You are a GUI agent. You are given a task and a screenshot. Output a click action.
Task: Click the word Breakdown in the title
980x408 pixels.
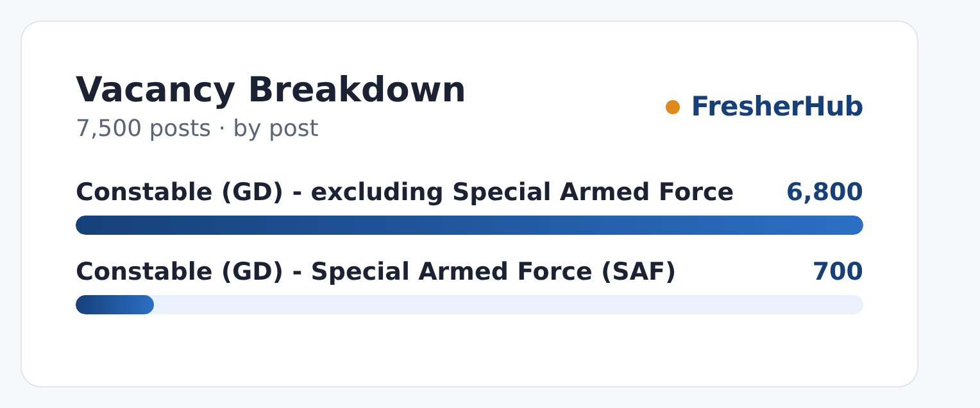pos(357,90)
